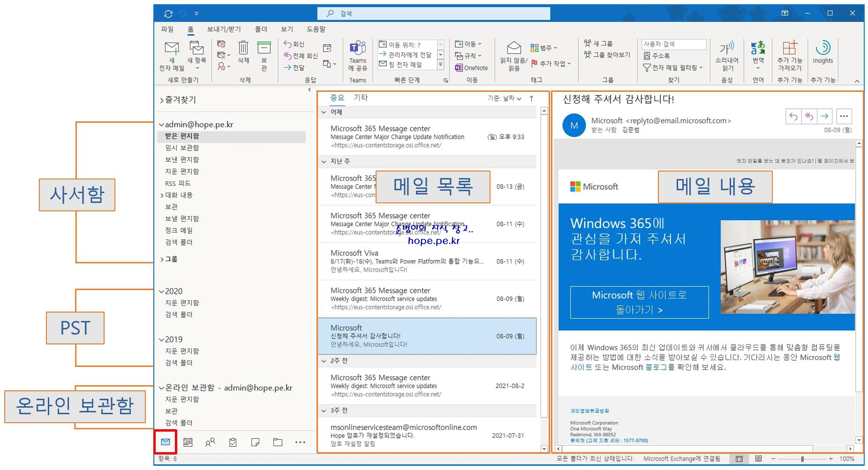Viewport: 868px width, 470px height.
Task: Collapse the 지난 주 group header
Action: click(x=324, y=162)
